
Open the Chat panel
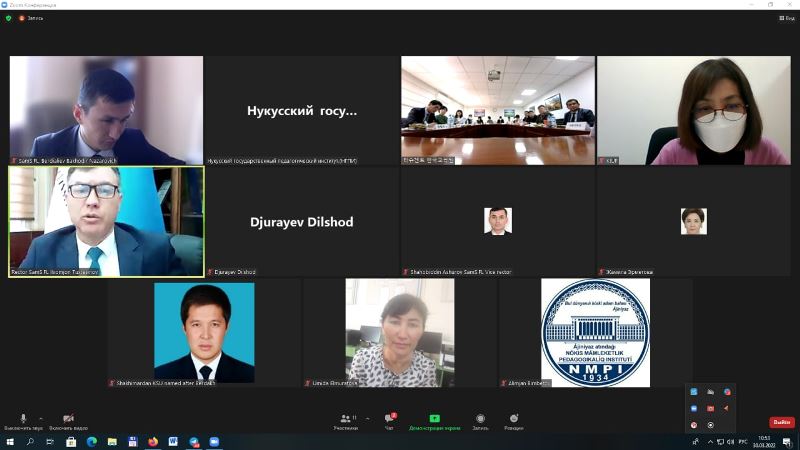(389, 419)
